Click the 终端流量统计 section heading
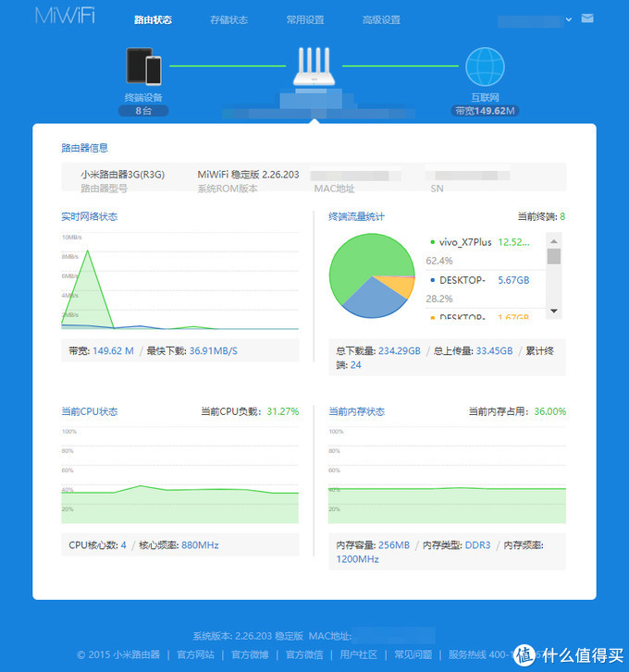 coord(356,217)
